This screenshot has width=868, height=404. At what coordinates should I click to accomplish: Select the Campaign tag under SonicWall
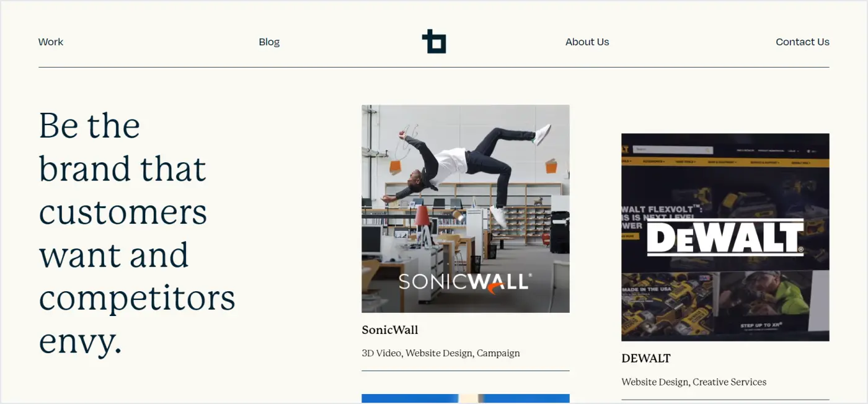(x=498, y=353)
